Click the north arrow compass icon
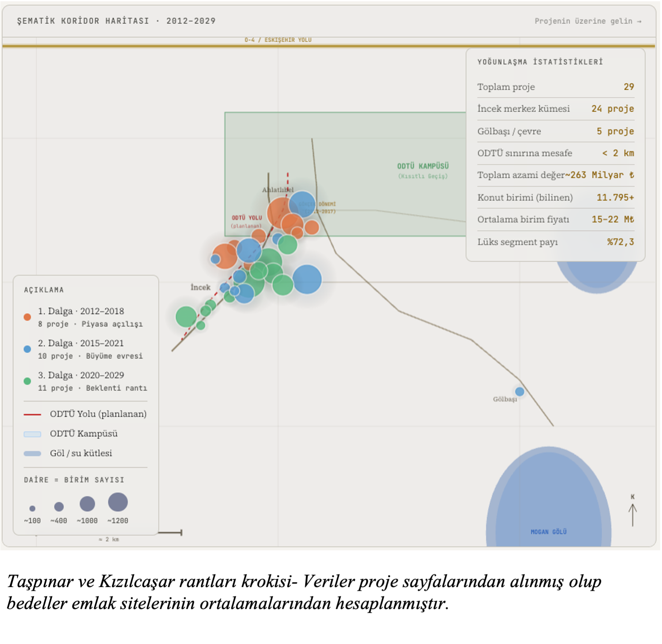The image size is (662, 644). (x=633, y=511)
